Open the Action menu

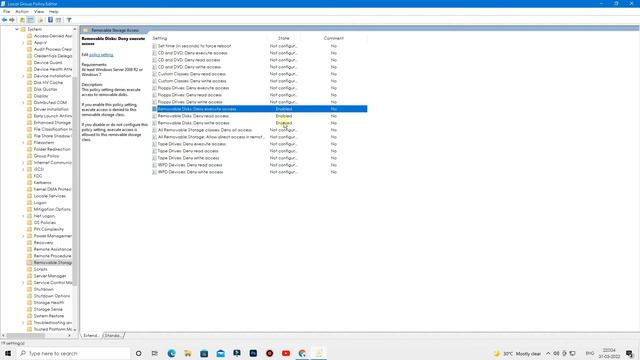coord(22,11)
